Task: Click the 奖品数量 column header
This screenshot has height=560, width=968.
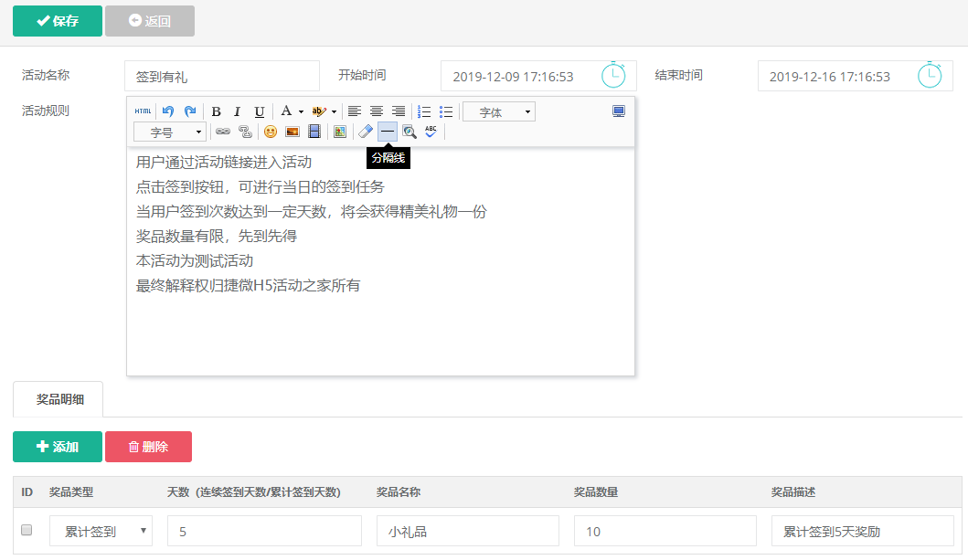Action: click(596, 492)
